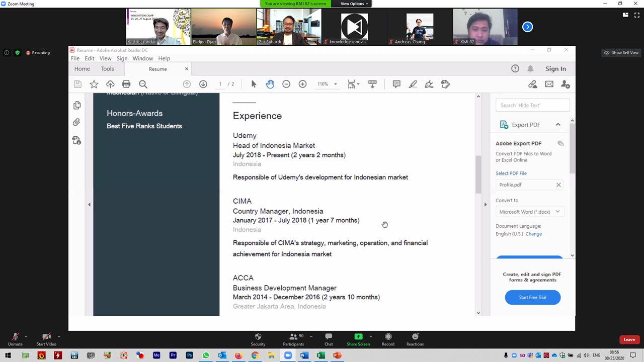Share a link to the file
The height and width of the screenshot is (362, 644).
[x=532, y=84]
